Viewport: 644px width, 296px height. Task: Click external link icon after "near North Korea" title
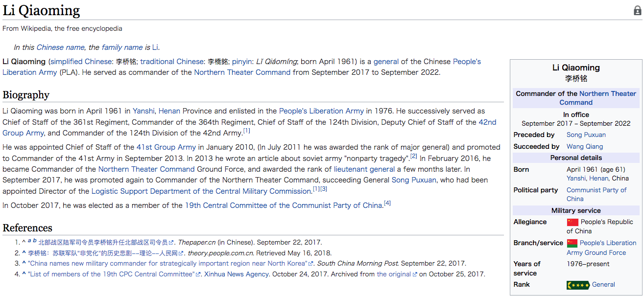click(310, 264)
